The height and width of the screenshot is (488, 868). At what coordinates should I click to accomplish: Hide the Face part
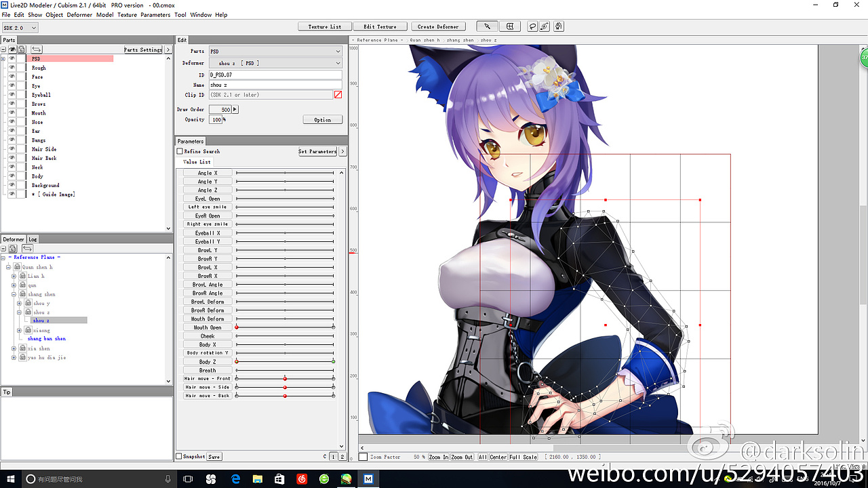coord(12,77)
